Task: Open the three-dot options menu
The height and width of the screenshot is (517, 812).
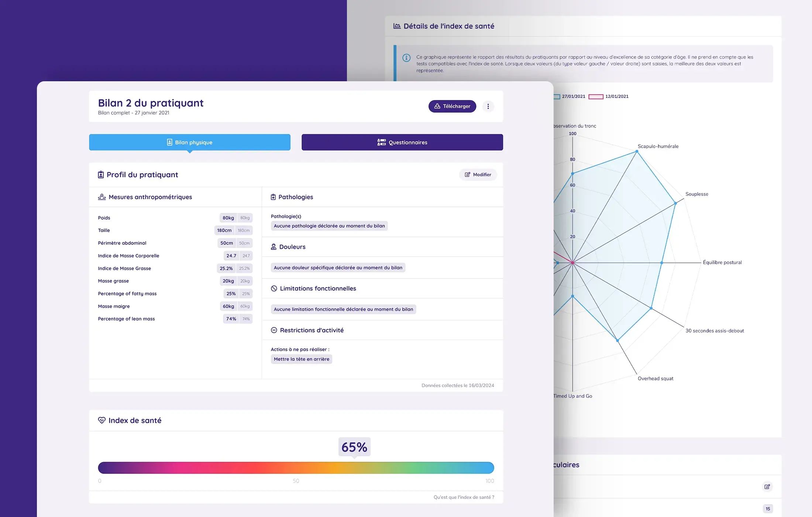Action: (488, 106)
